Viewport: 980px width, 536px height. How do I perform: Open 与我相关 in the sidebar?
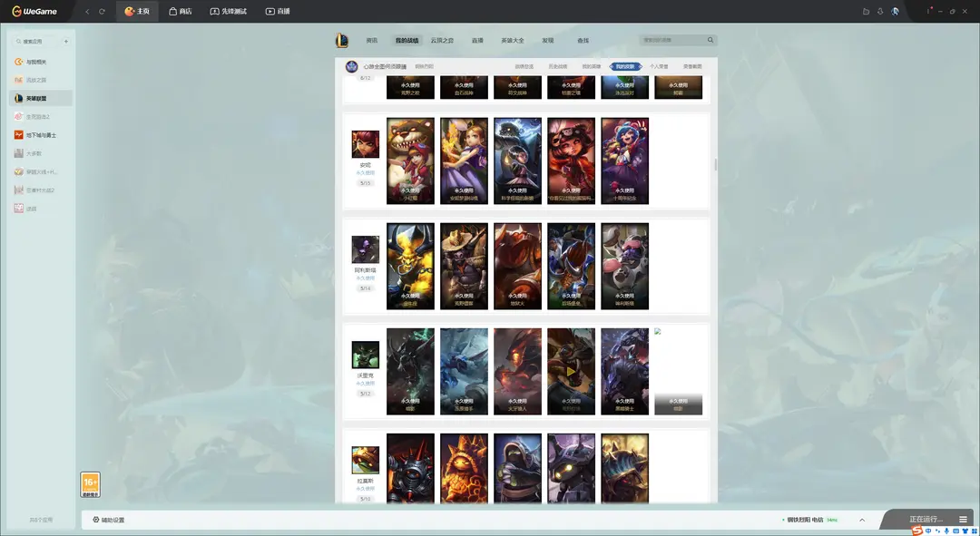pyautogui.click(x=41, y=62)
